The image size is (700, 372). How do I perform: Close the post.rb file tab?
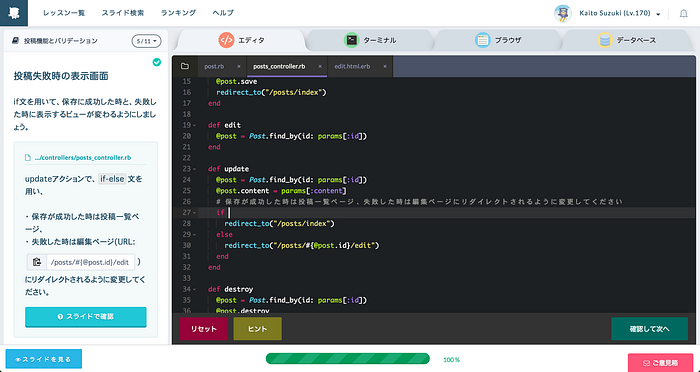(x=239, y=66)
